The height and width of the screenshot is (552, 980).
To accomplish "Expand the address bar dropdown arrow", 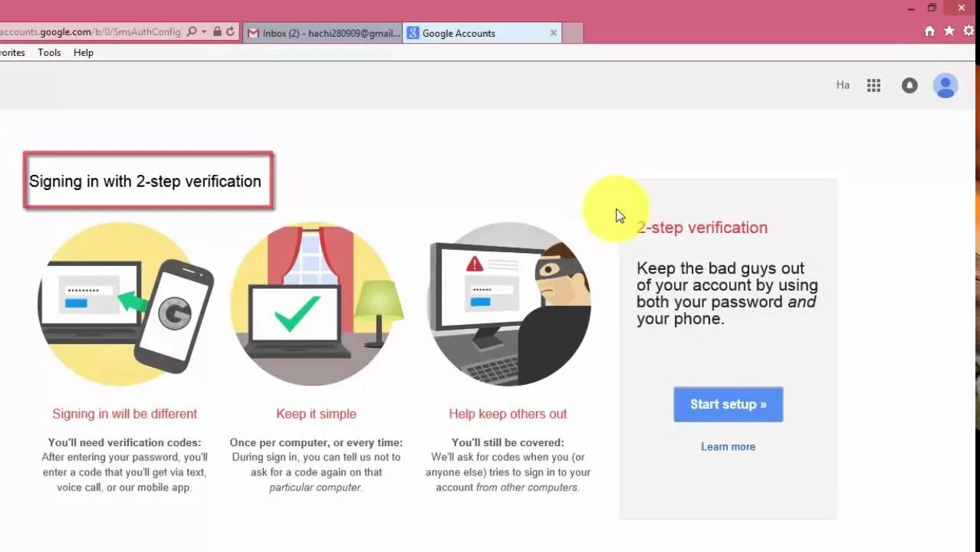I will [x=204, y=32].
